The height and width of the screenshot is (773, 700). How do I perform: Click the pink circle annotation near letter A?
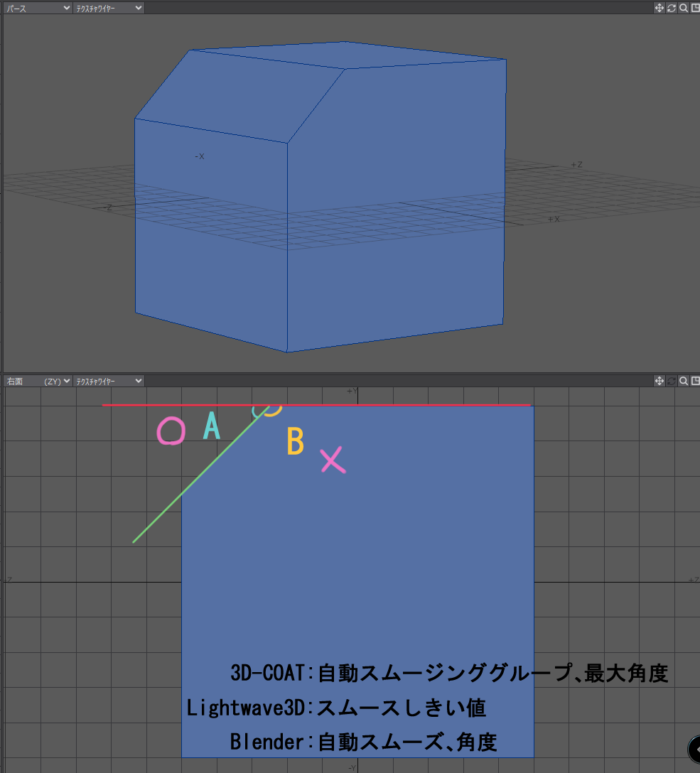[x=171, y=431]
